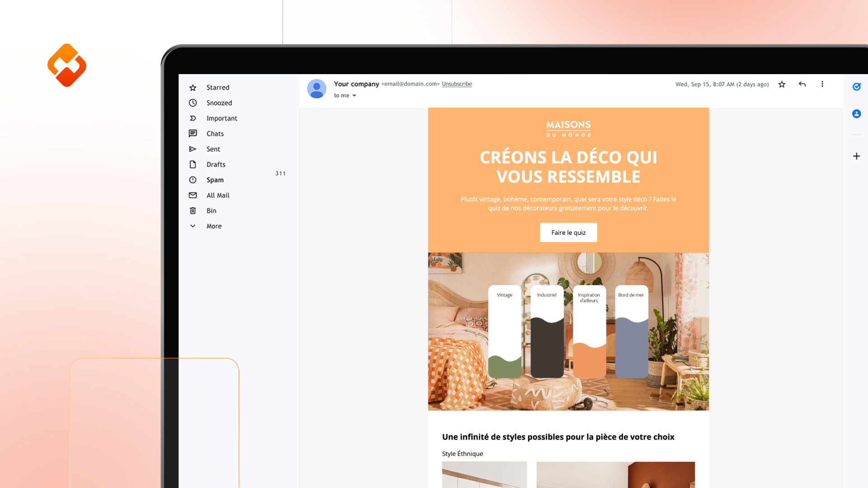Click the reply arrow icon
868x488 pixels.
click(x=802, y=84)
